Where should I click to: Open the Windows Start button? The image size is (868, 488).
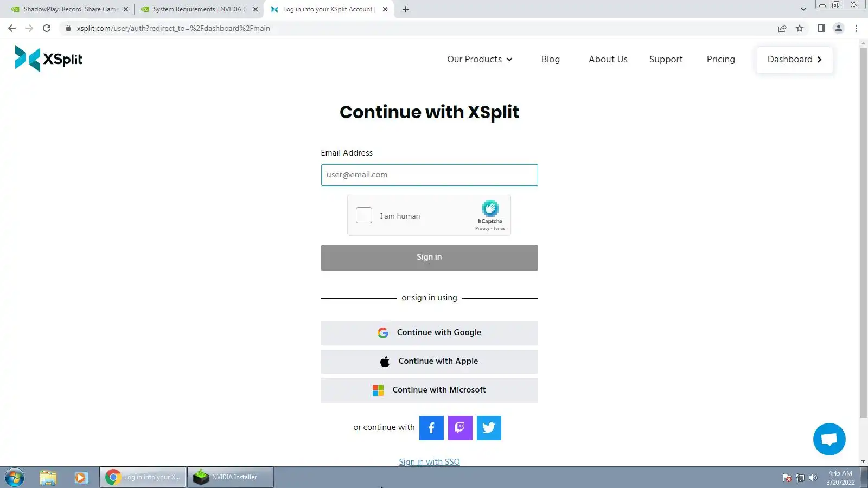15,477
